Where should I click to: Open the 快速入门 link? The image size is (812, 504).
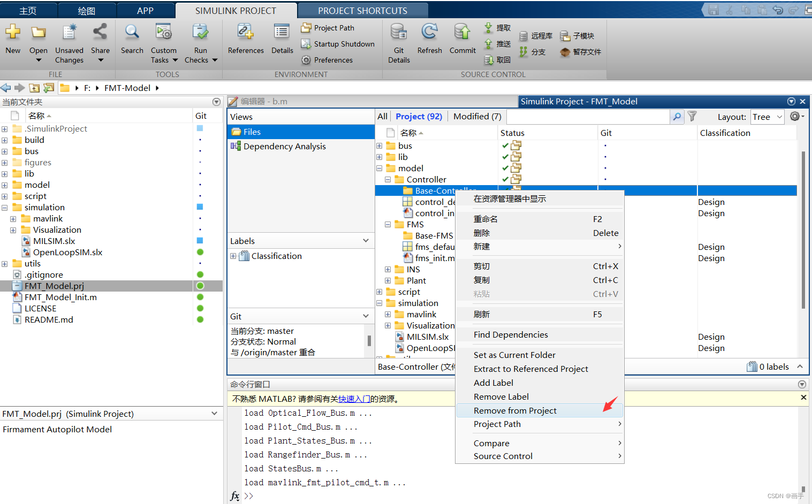[x=354, y=399]
